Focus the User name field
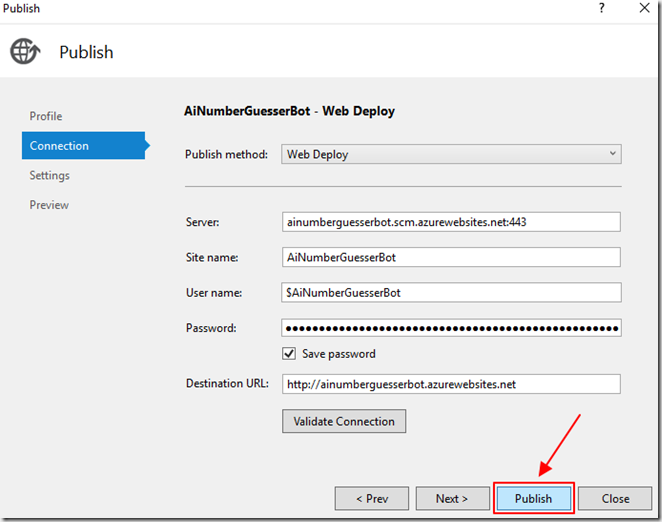Image resolution: width=662 pixels, height=522 pixels. [451, 293]
